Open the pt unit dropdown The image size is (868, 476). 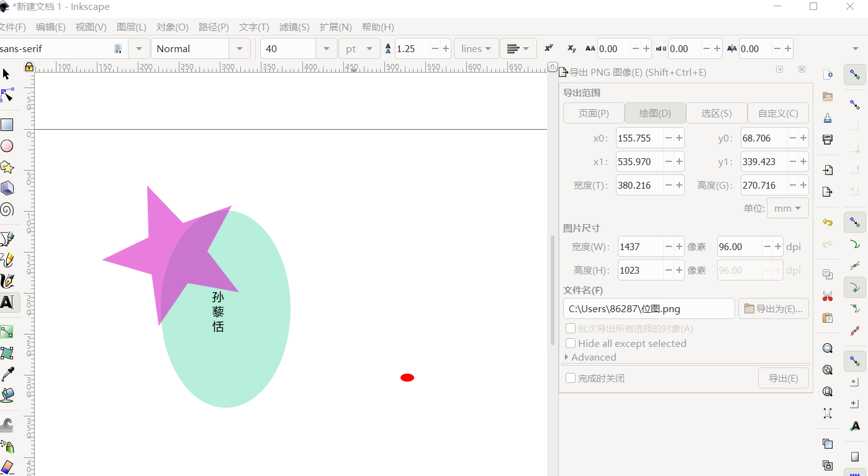click(359, 48)
